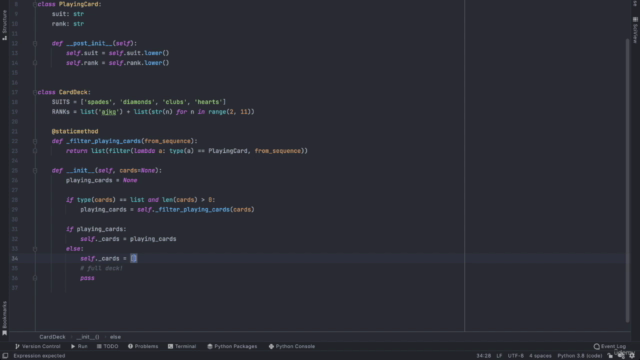Click line number 34 in the gutter
This screenshot has width=640, height=360.
(15, 258)
